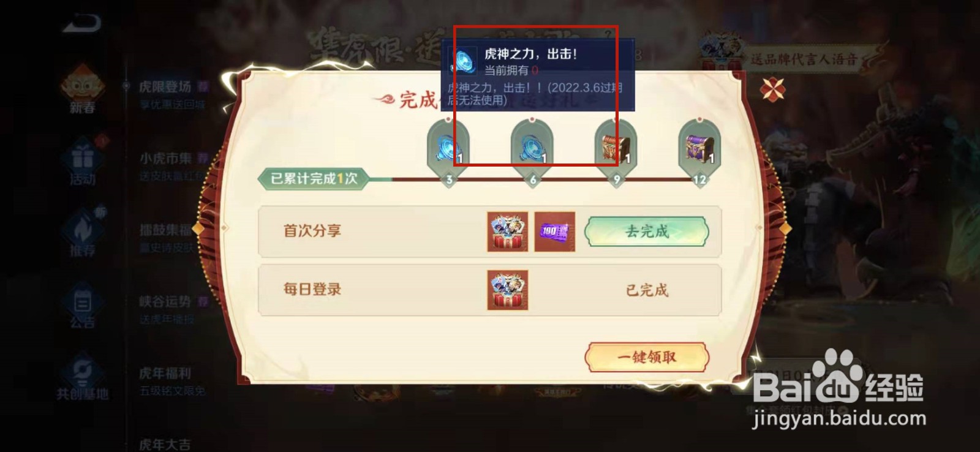The image size is (980, 452).
Task: Tap the purple chest reward at milestone 12
Action: (699, 147)
